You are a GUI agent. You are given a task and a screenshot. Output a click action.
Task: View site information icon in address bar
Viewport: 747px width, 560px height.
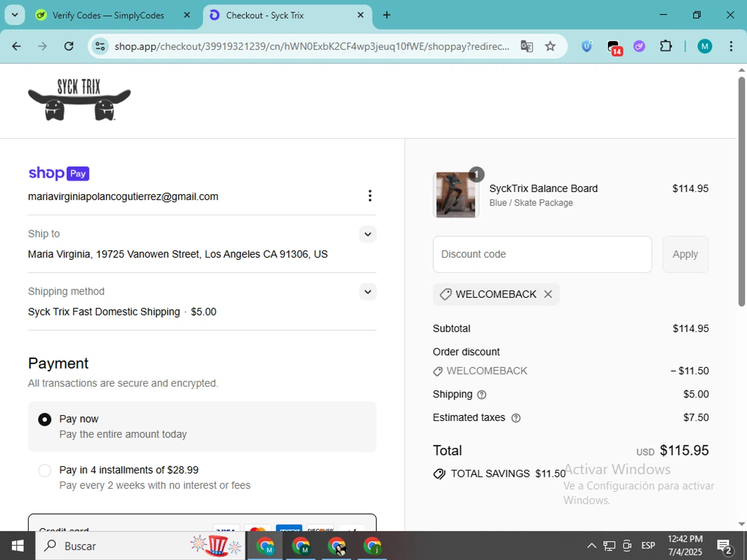point(100,46)
